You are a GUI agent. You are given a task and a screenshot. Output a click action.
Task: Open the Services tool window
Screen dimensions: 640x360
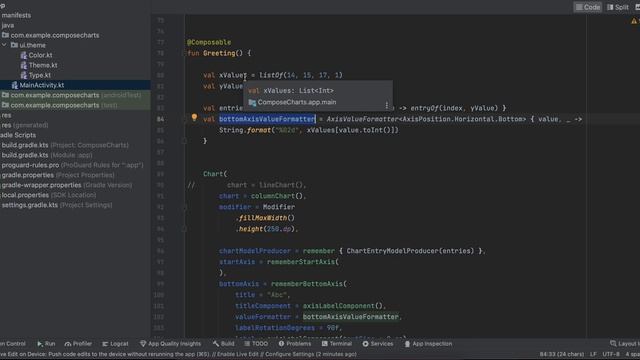pyautogui.click(x=378, y=344)
